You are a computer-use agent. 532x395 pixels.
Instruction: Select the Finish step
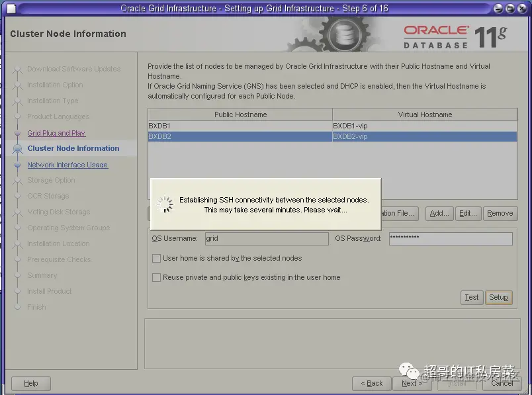point(36,307)
